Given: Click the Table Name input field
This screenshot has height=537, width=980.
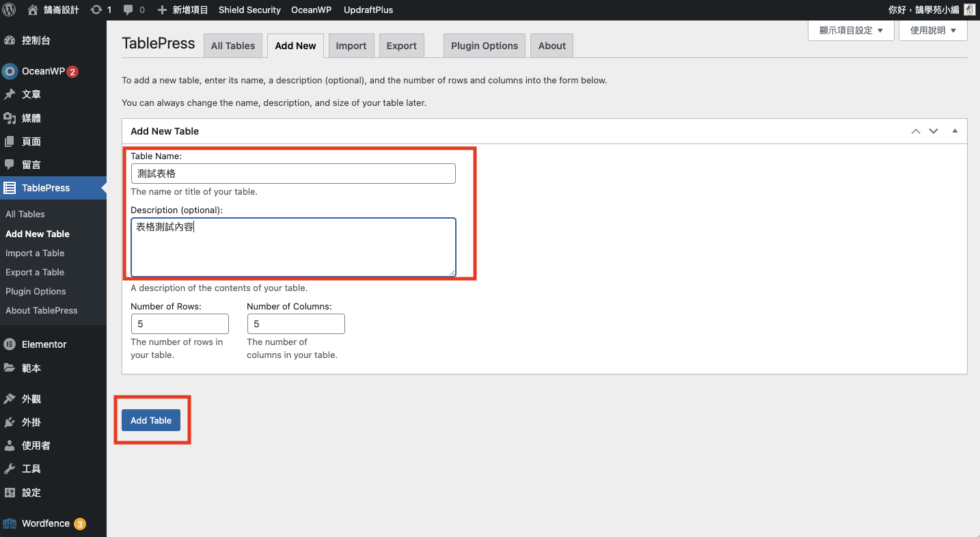Looking at the screenshot, I should [293, 174].
